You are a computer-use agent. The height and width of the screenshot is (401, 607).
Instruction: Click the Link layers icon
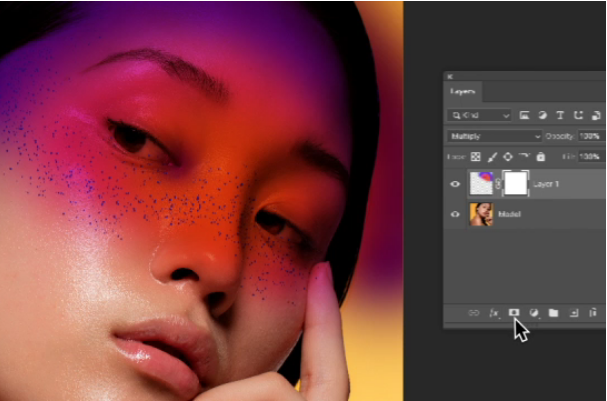pyautogui.click(x=474, y=313)
